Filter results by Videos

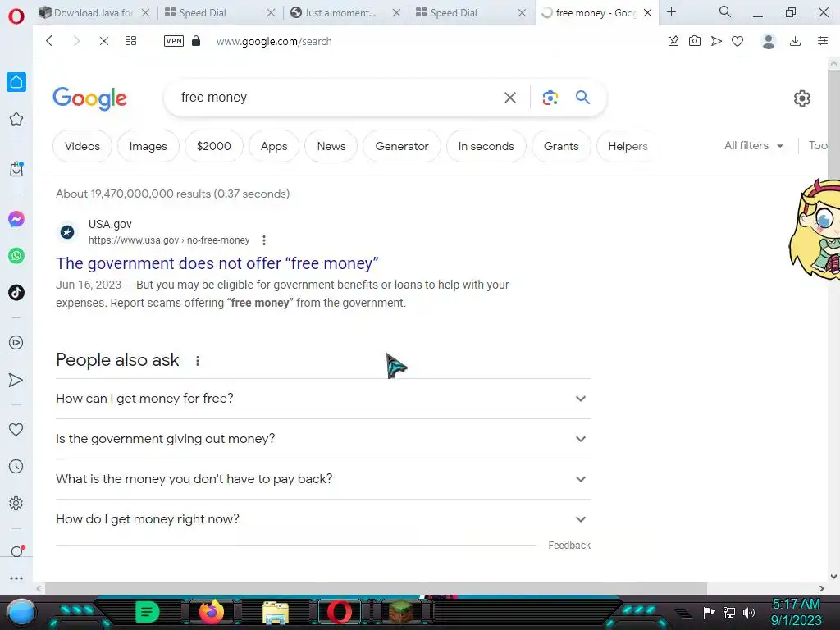pos(83,146)
